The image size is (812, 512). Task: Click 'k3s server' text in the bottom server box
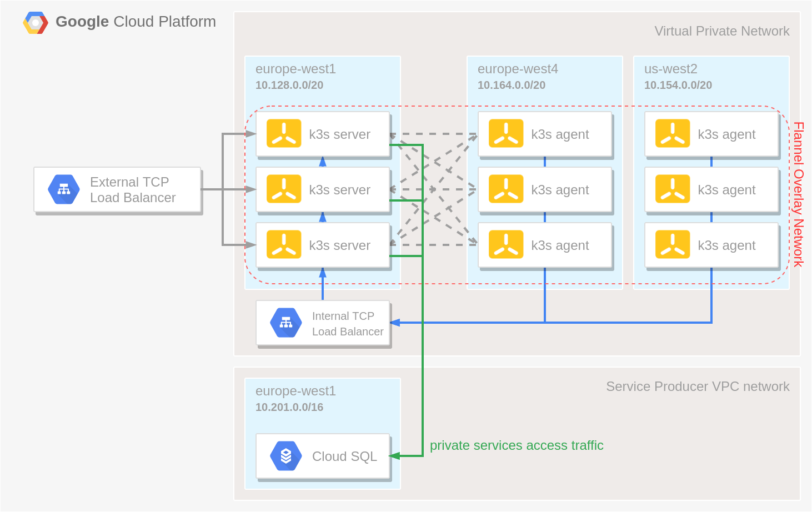(x=339, y=245)
